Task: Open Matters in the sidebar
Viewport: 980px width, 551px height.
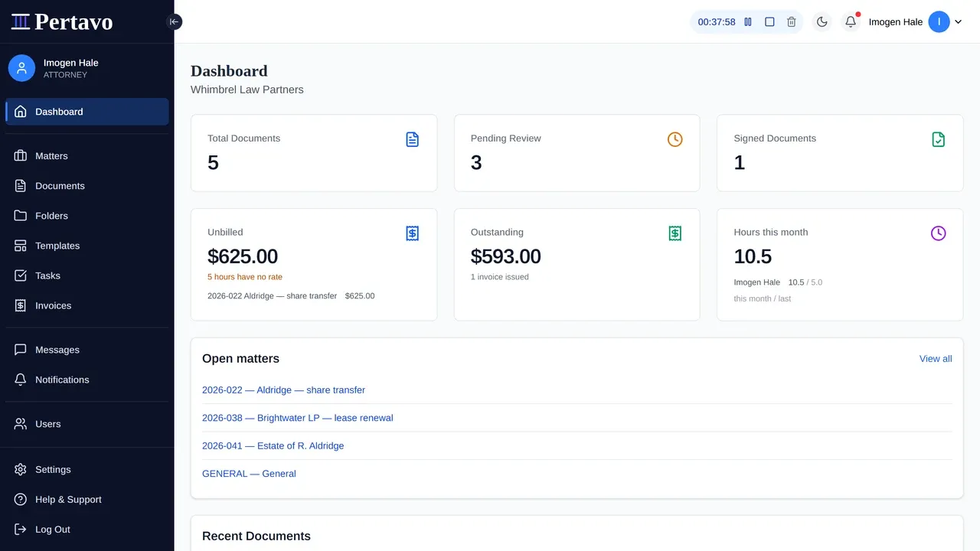Action: (87, 156)
